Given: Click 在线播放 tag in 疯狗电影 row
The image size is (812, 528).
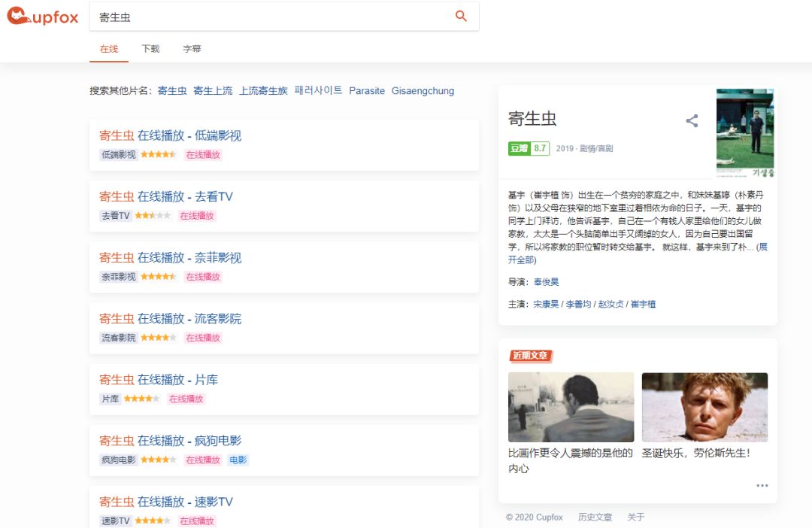Looking at the screenshot, I should 203,460.
